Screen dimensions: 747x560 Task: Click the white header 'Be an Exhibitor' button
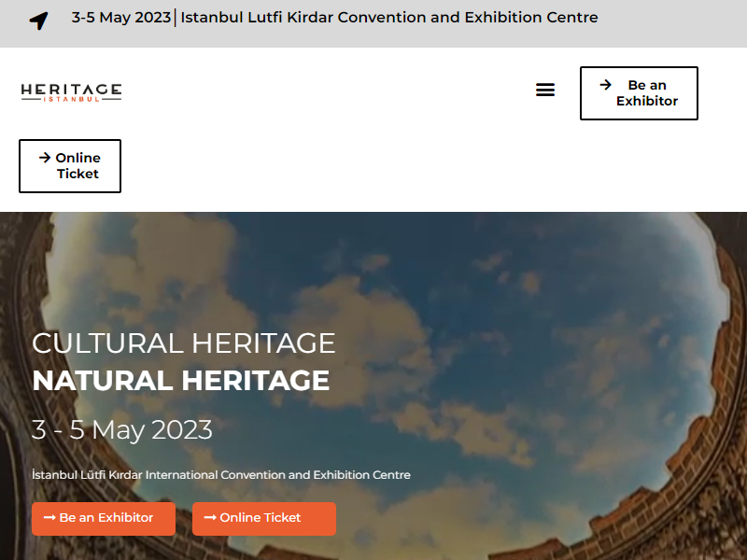point(639,92)
